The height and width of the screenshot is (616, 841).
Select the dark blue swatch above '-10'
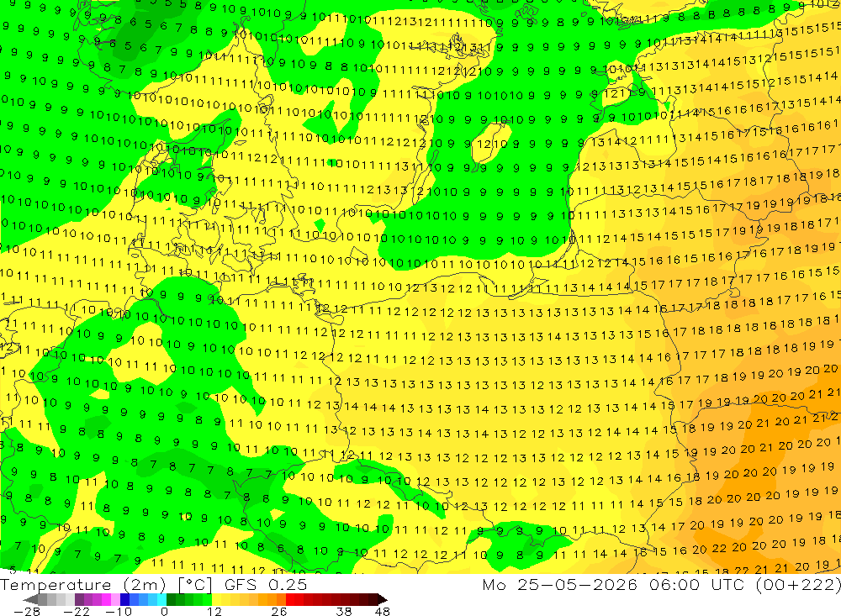tap(124, 599)
